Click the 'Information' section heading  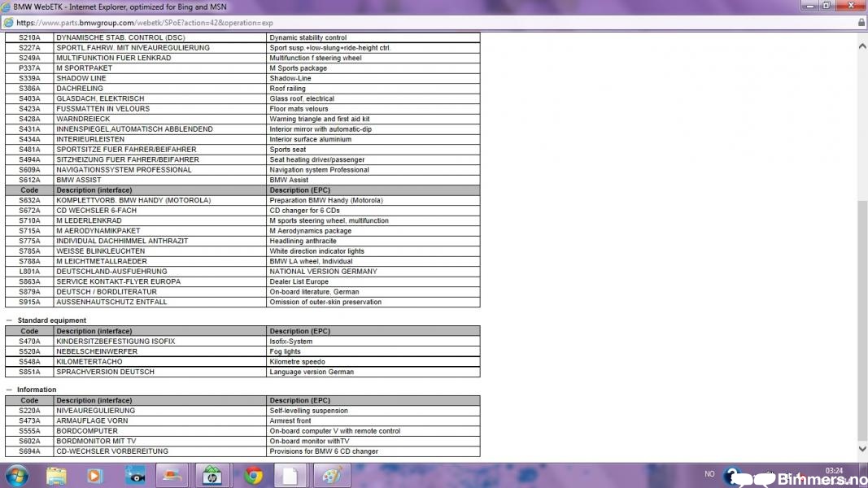(37, 390)
